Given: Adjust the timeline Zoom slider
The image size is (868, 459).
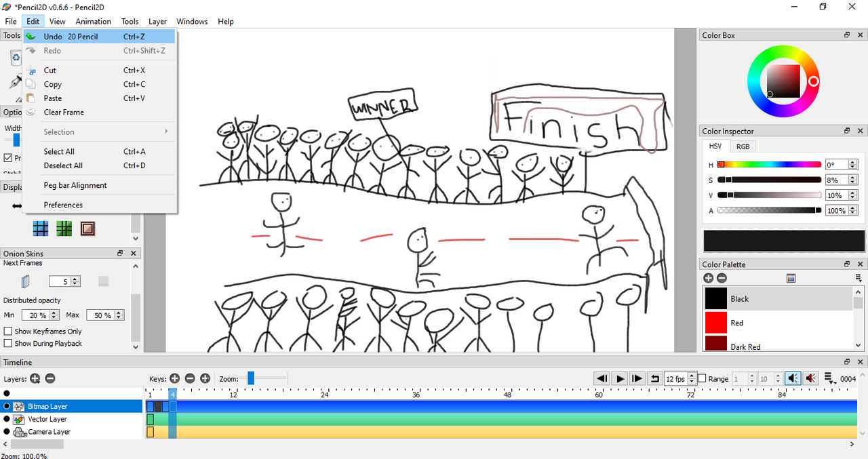Looking at the screenshot, I should coord(251,378).
